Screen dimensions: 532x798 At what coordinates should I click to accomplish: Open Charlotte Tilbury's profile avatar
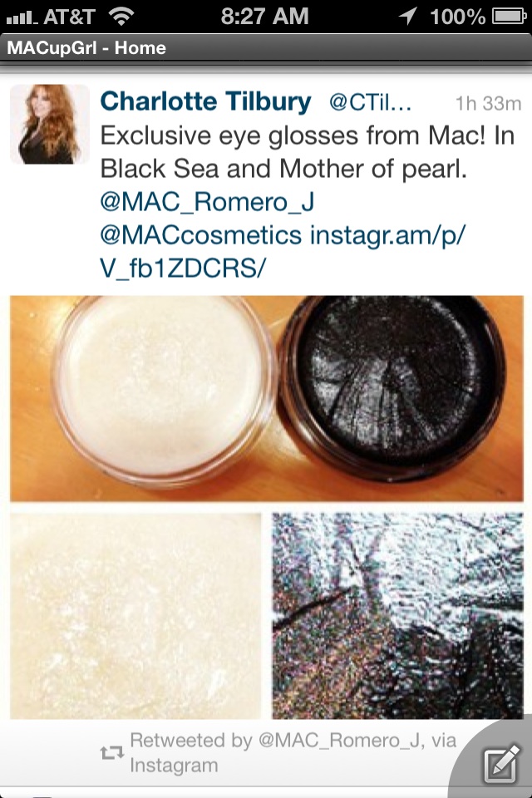point(49,124)
